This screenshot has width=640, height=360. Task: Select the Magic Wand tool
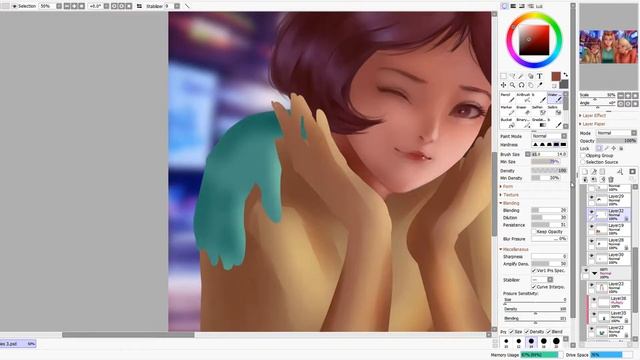click(521, 76)
